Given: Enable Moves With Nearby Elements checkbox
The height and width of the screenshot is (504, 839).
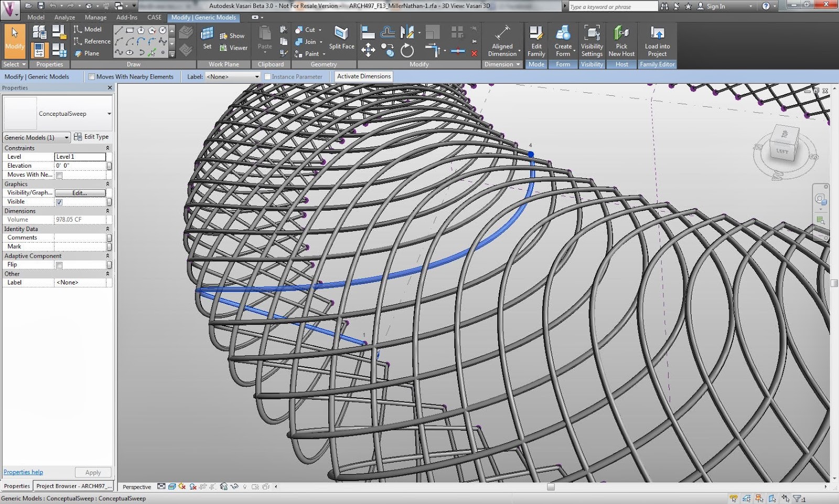Looking at the screenshot, I should click(92, 77).
